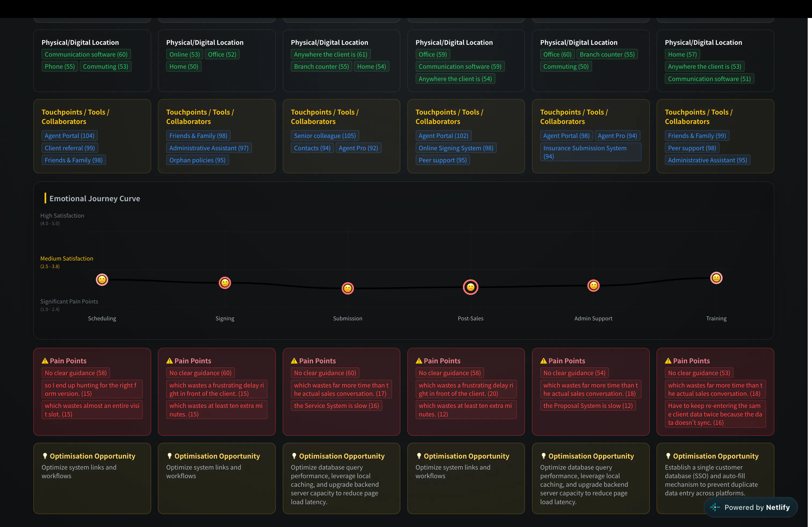This screenshot has width=812, height=527.
Task: Select 'Communication software (51)' tag
Action: tap(709, 79)
